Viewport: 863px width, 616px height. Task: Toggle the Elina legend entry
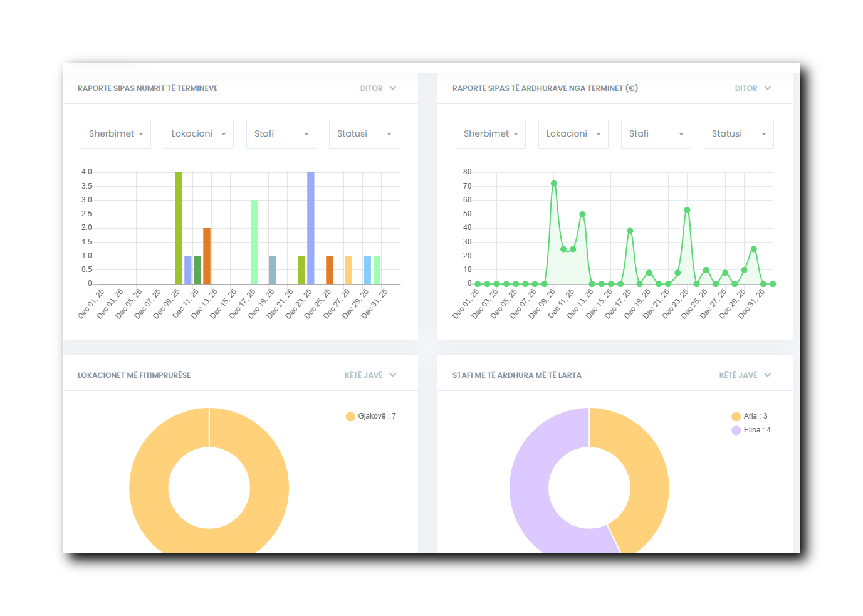click(x=751, y=430)
